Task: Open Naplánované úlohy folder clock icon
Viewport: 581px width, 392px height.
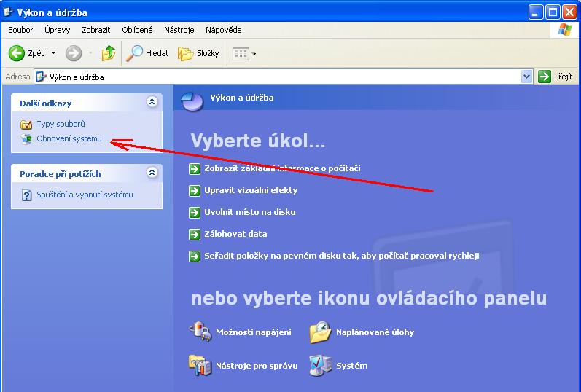Action: 321,332
